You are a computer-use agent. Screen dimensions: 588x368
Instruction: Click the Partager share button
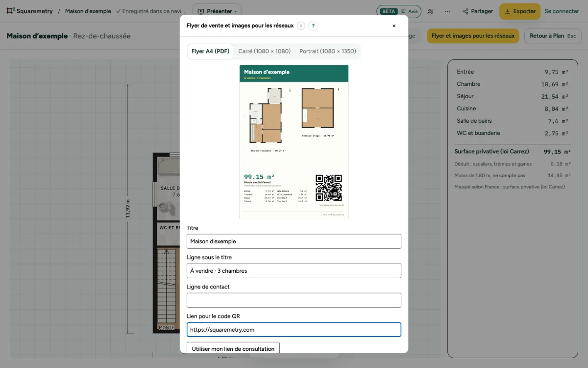(478, 11)
